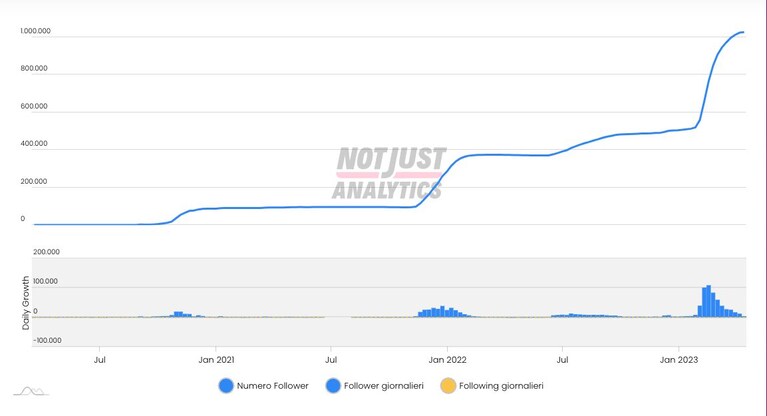Click the Daily Growth axis title
Screen dimensions: 767x416
pos(25,303)
